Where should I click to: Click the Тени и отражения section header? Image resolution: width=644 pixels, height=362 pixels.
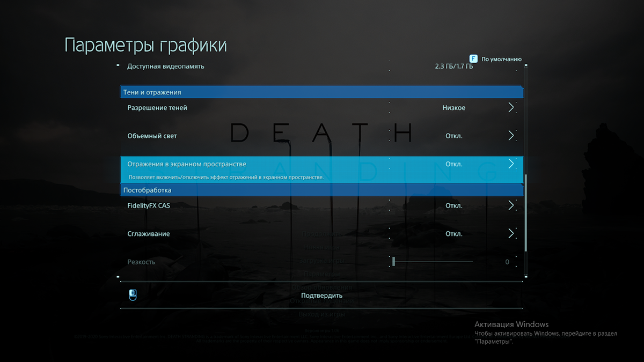(321, 92)
